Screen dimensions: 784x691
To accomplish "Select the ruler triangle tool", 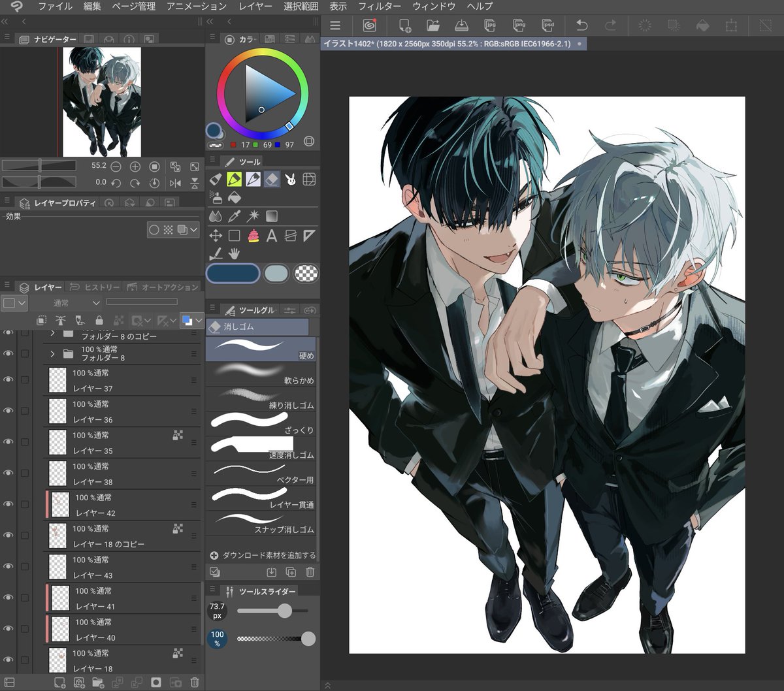I will pos(310,236).
